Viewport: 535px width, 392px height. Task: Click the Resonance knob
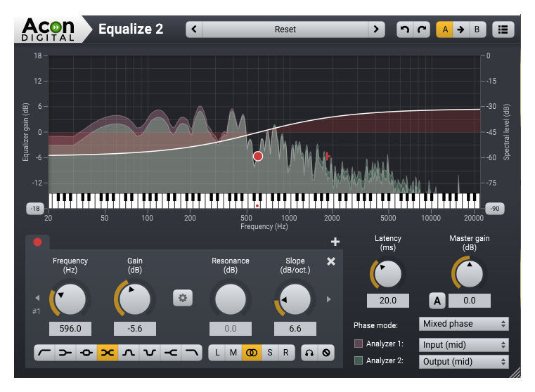tap(231, 299)
